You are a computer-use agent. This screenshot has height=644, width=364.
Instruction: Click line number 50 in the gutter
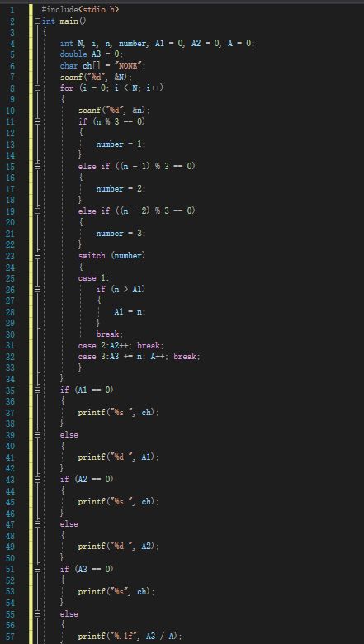(10, 558)
